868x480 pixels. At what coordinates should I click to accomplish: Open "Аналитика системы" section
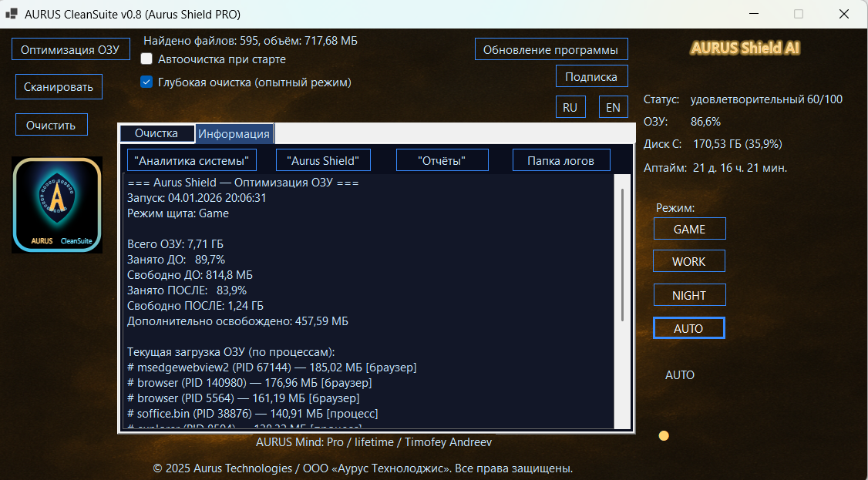(192, 160)
